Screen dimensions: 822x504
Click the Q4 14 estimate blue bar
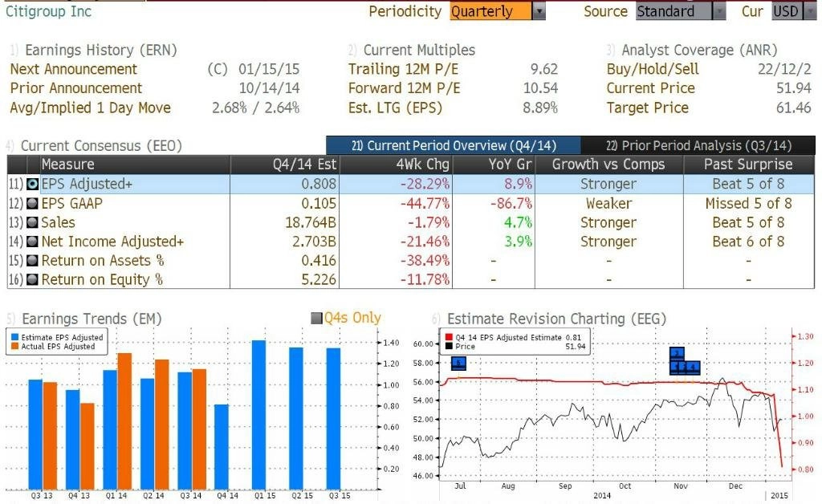coord(222,447)
